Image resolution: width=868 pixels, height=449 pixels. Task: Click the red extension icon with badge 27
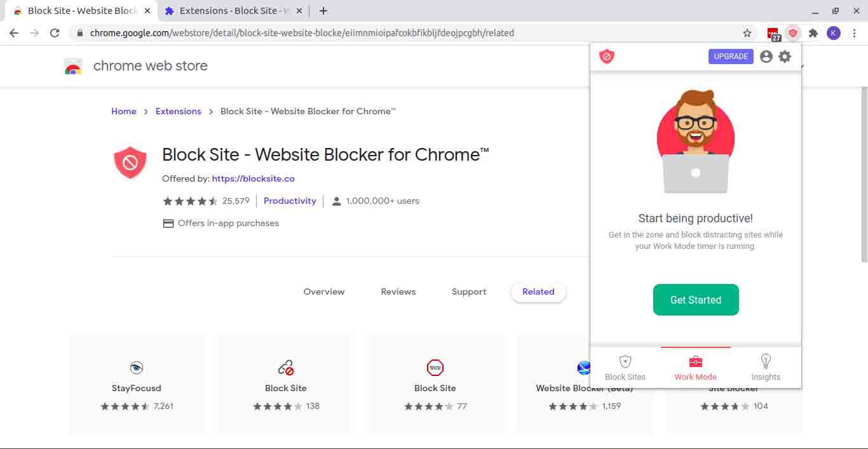pos(773,34)
